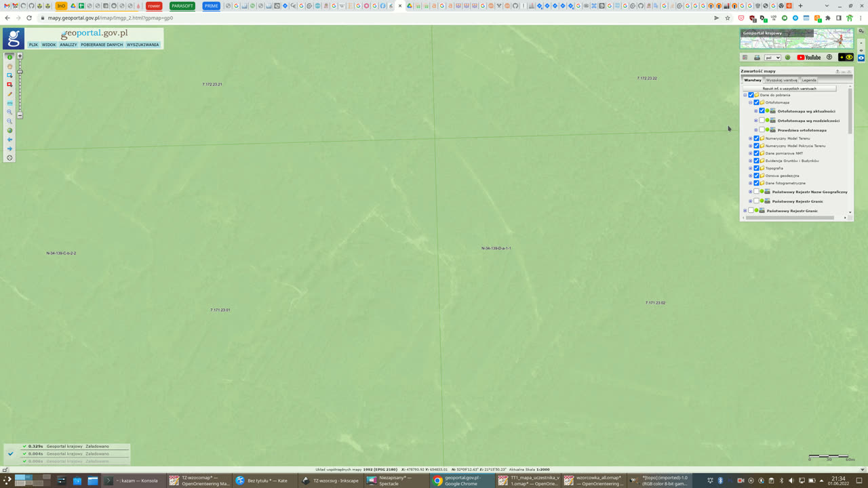This screenshot has height=488, width=868.
Task: Click the full extent globe icon
Action: coord(9,130)
